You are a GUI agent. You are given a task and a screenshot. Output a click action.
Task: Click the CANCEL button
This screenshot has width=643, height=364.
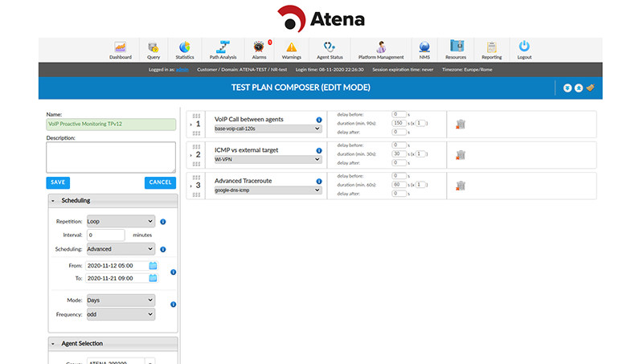pos(161,182)
